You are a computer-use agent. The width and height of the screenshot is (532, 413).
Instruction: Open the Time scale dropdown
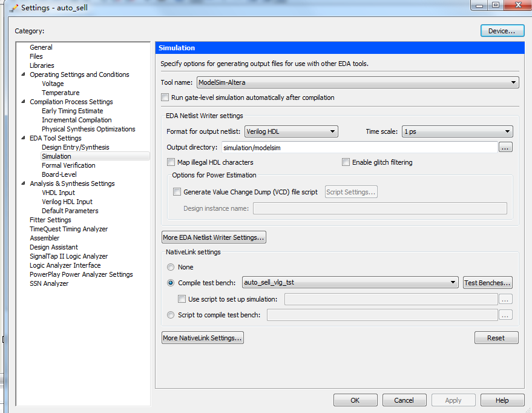[x=457, y=131]
